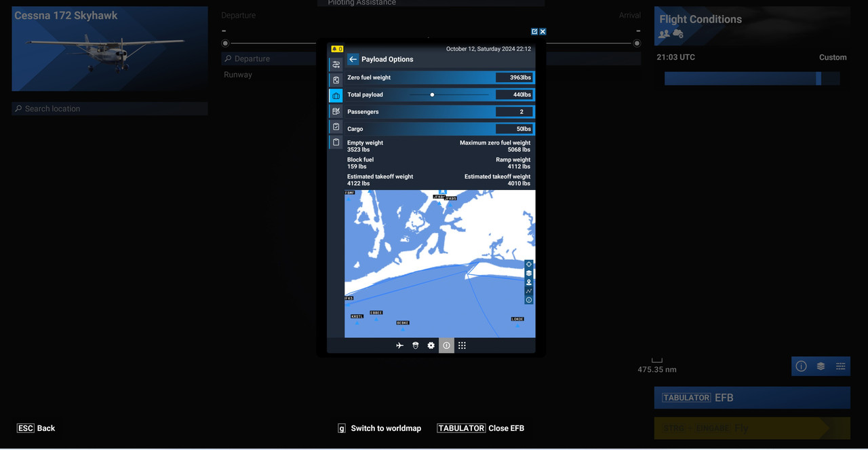Select the highlighted info app in dock

tap(446, 345)
